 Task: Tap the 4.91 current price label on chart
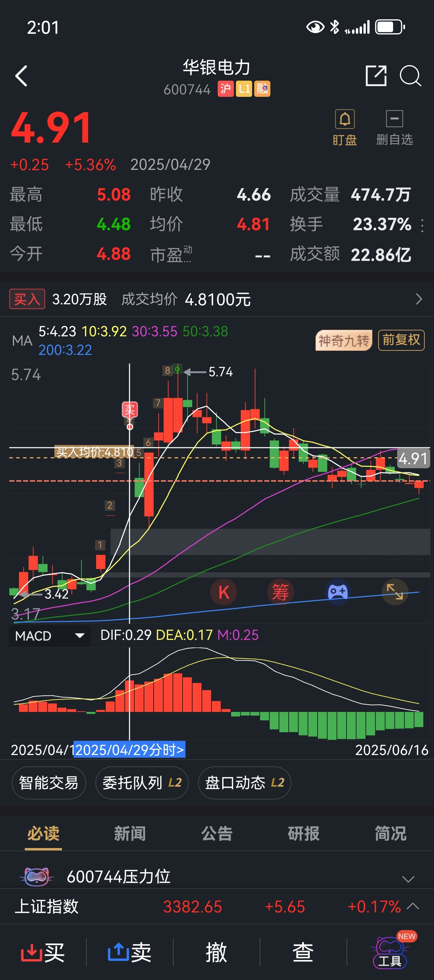point(413,458)
